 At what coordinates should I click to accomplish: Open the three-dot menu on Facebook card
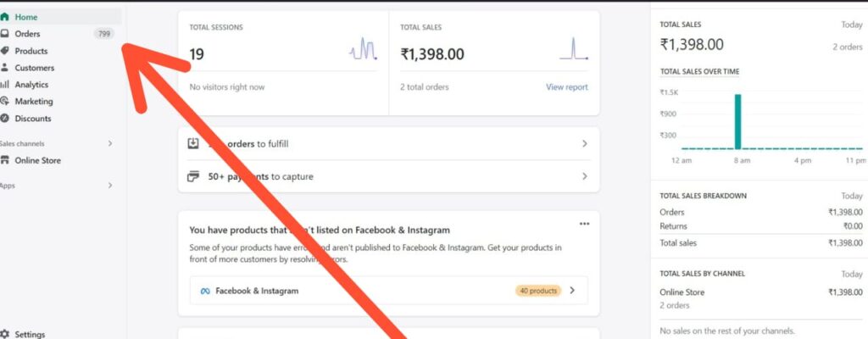tap(584, 224)
